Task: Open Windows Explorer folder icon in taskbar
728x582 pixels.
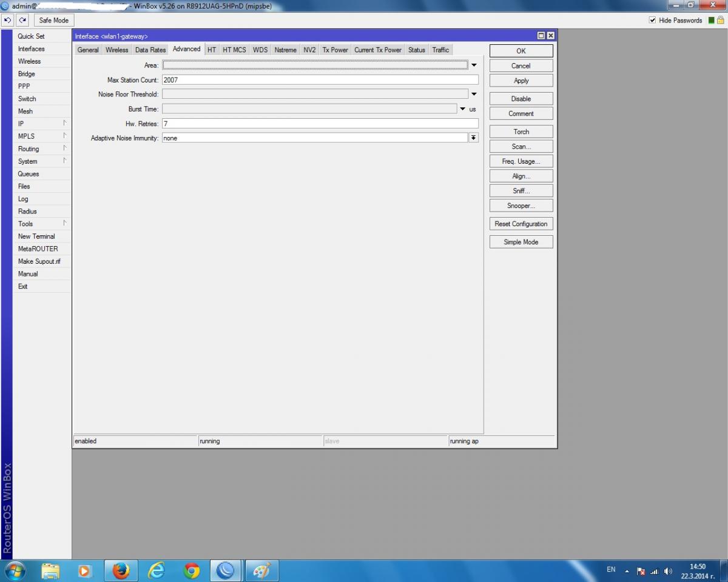Action: tap(50, 570)
